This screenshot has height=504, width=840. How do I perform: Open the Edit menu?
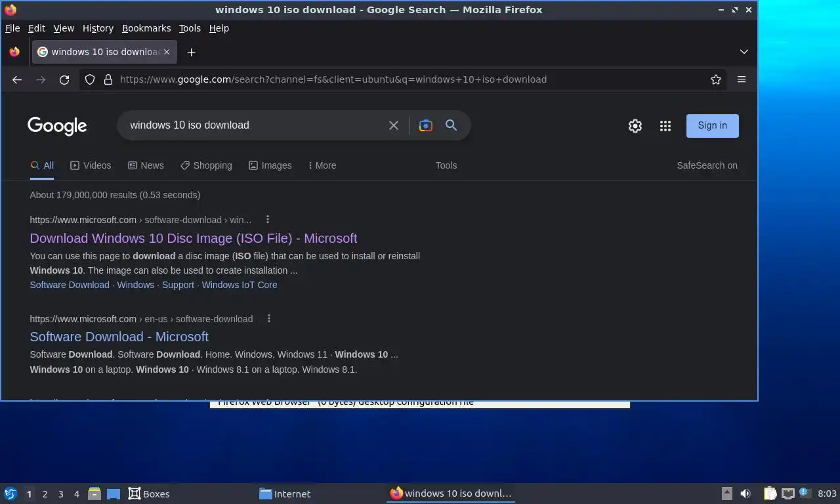coord(37,28)
